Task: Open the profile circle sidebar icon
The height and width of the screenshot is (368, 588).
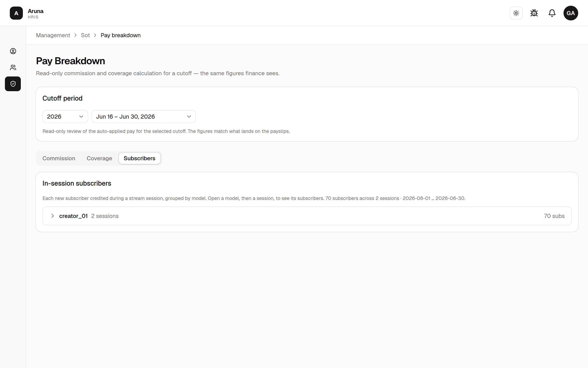Action: [13, 51]
